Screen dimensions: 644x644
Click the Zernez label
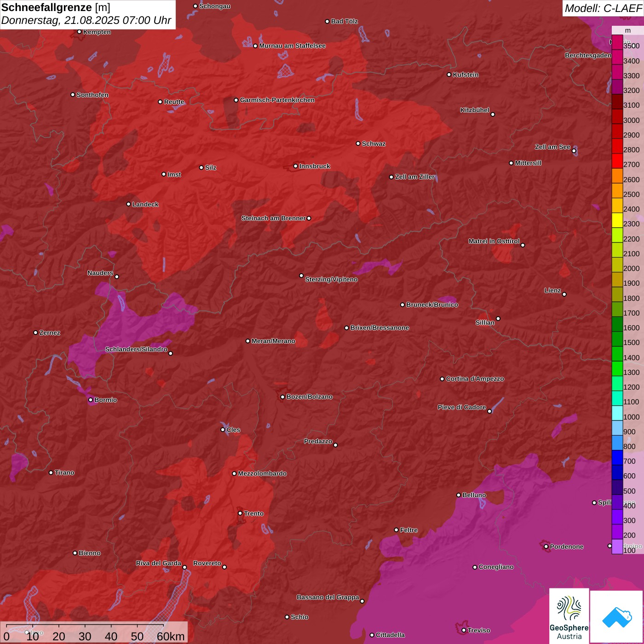pos(50,333)
